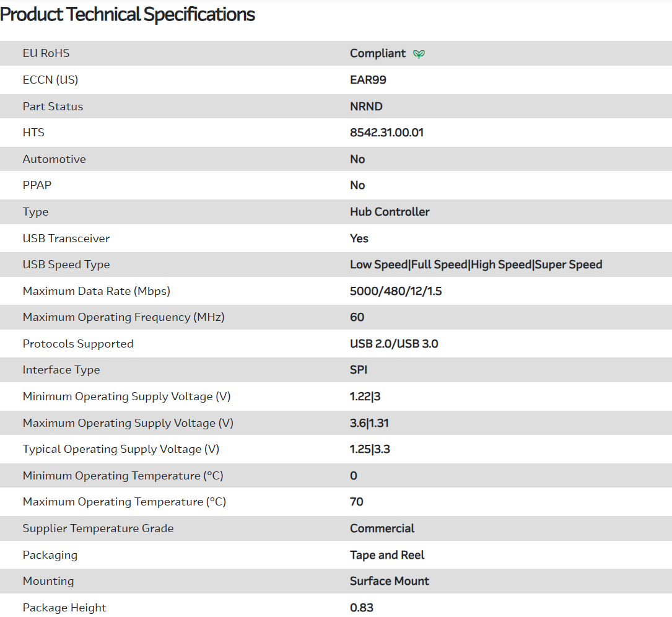The width and height of the screenshot is (672, 617).
Task: Click the Automotive row label
Action: [55, 159]
